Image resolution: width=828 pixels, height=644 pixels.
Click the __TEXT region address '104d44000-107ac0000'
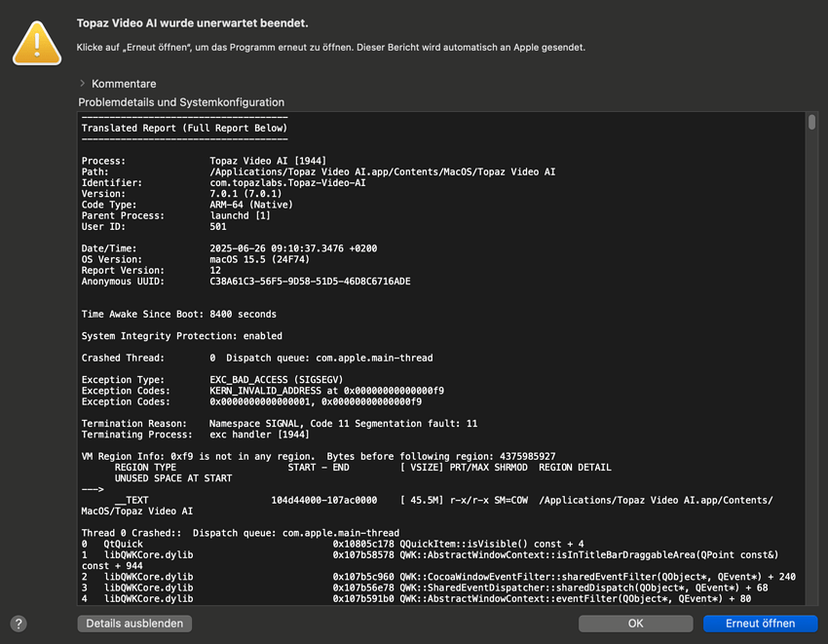tap(324, 501)
